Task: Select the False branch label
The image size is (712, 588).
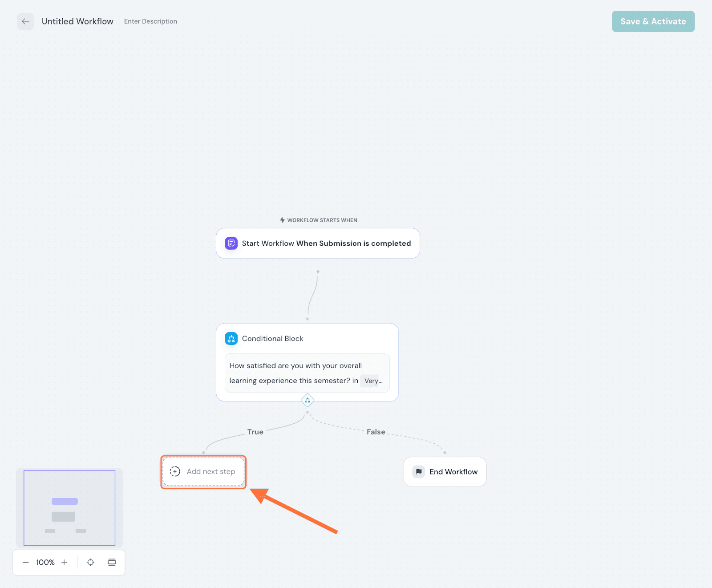Action: [376, 432]
